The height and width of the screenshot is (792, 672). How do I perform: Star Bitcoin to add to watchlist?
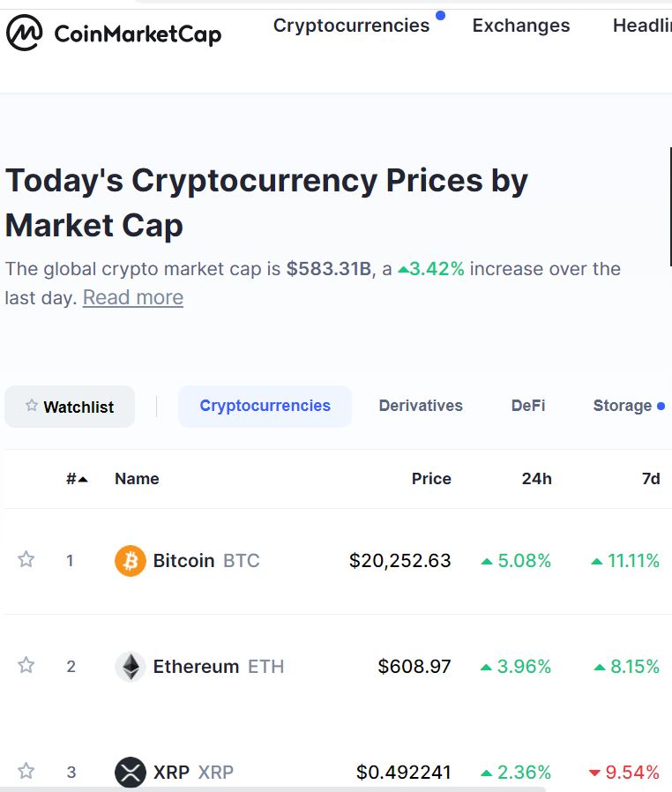point(26,559)
